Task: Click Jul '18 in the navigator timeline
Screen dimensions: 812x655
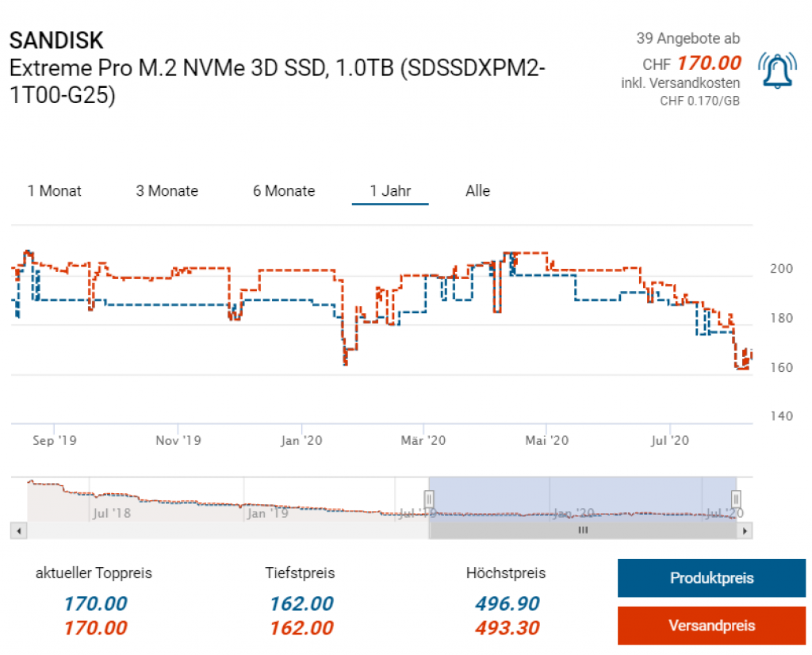Action: pos(112,513)
